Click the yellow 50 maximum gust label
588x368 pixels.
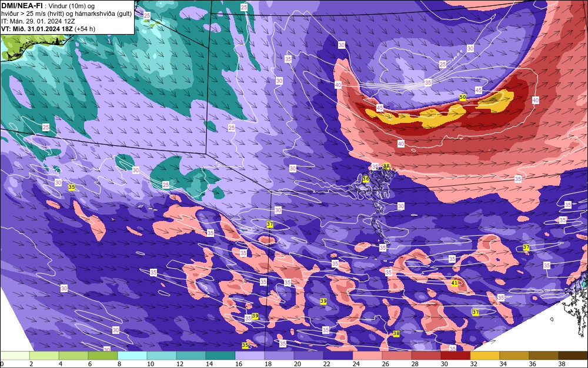(x=463, y=97)
